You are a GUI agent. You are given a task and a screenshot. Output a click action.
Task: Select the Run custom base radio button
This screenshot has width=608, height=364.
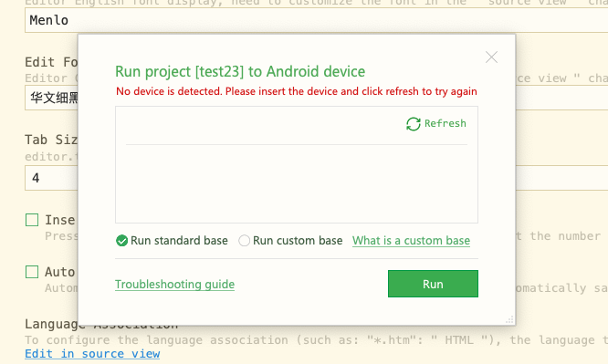[x=244, y=241]
